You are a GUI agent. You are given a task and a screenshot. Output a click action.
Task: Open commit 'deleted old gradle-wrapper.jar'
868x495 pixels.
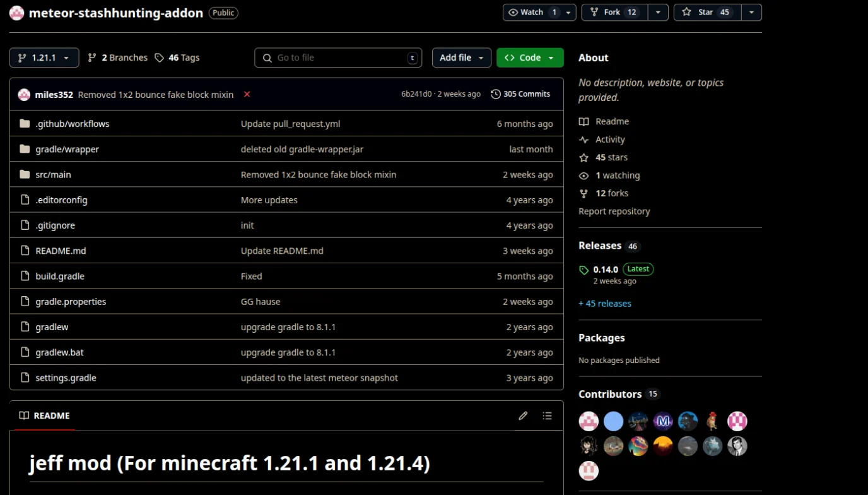coord(302,149)
